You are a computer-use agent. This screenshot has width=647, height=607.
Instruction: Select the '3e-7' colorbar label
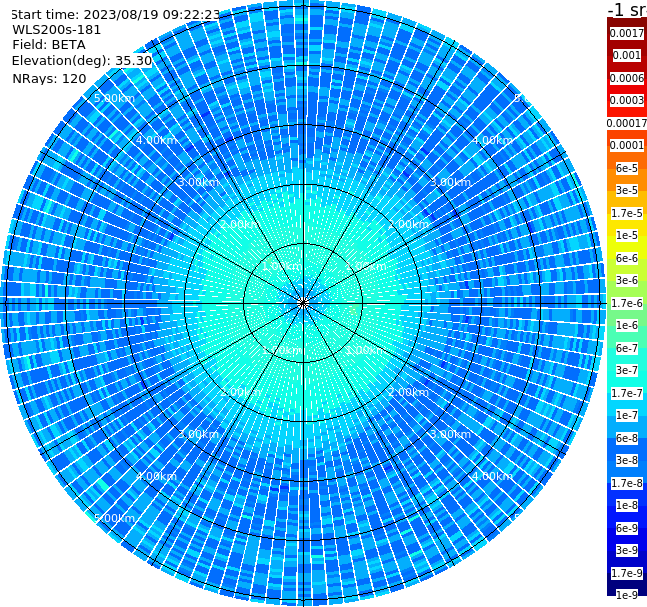(x=627, y=370)
